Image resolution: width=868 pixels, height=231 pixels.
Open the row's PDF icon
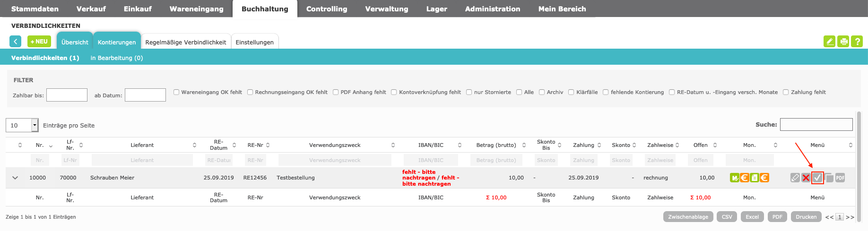(x=840, y=178)
